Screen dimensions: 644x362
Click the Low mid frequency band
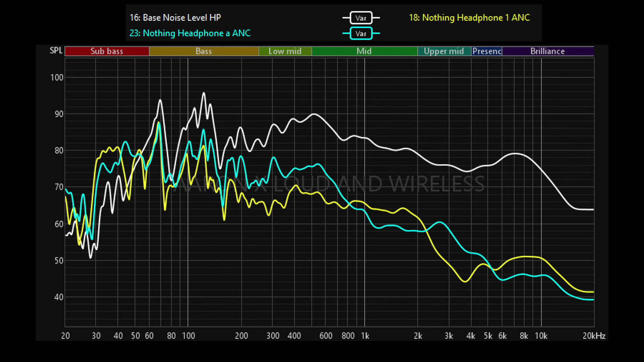click(285, 51)
